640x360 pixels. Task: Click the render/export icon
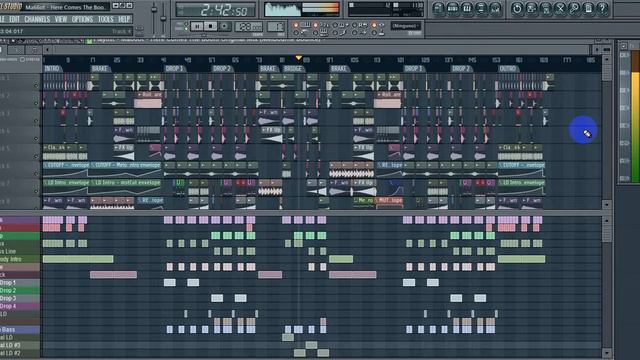545,9
